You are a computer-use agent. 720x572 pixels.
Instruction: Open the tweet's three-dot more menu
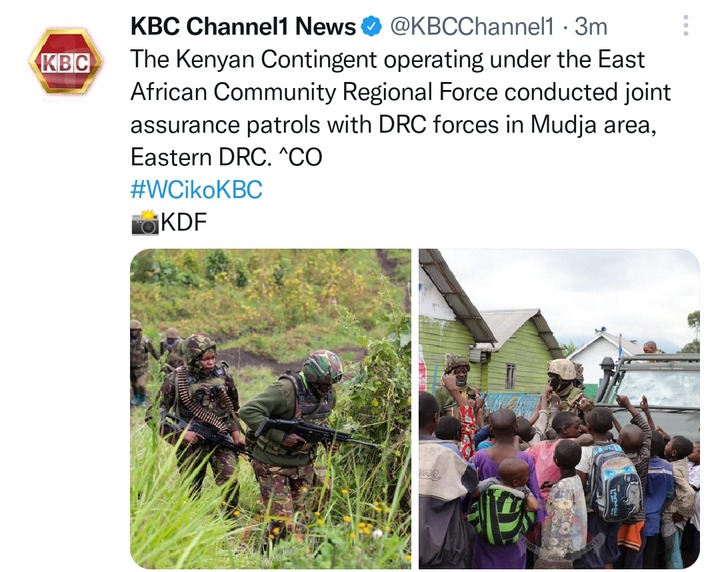coord(686,26)
